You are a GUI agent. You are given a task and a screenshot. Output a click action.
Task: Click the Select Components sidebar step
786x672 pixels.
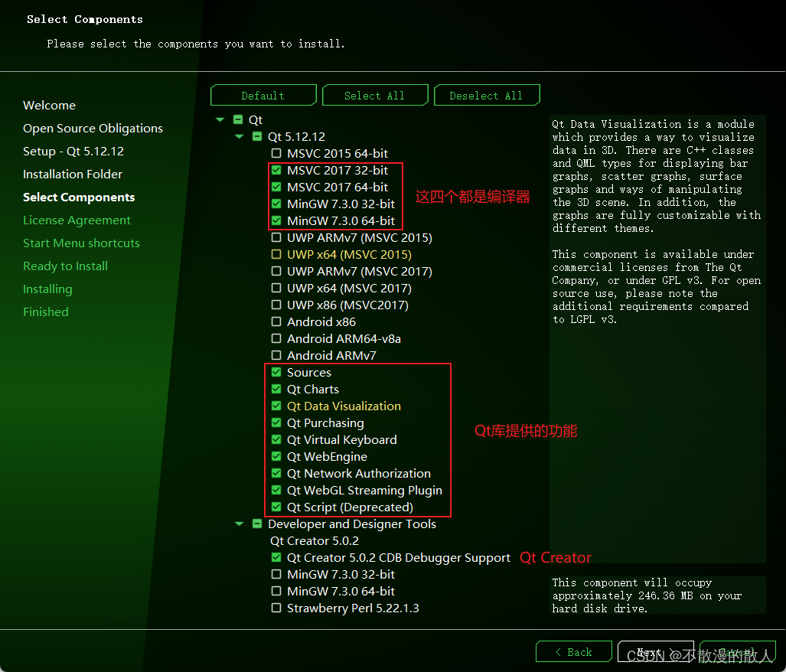coord(79,197)
